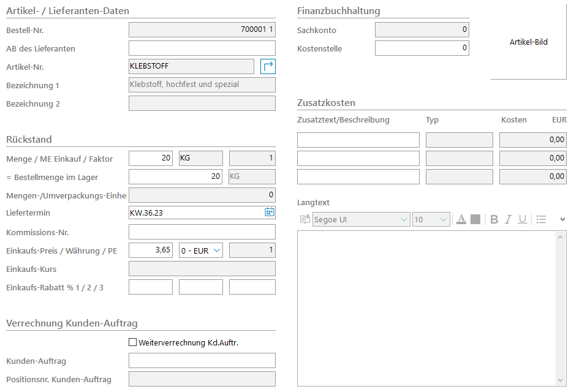Open the article link arrow next to KLEBSTOFF

[x=268, y=66]
